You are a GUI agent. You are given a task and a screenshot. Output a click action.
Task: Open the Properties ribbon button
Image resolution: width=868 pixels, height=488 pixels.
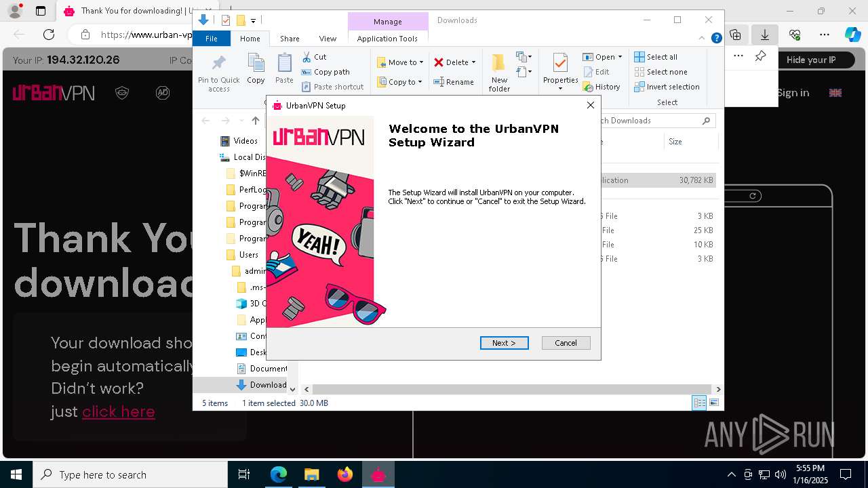click(560, 72)
